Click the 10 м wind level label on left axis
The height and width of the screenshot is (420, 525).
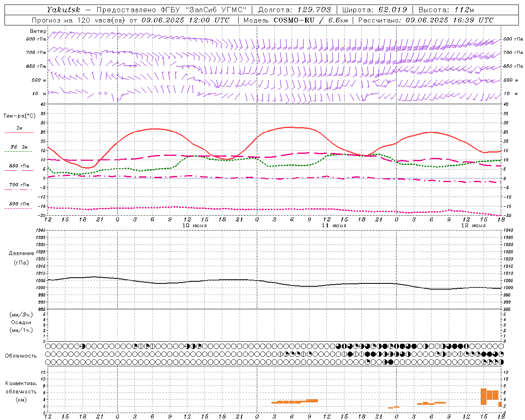click(x=39, y=94)
